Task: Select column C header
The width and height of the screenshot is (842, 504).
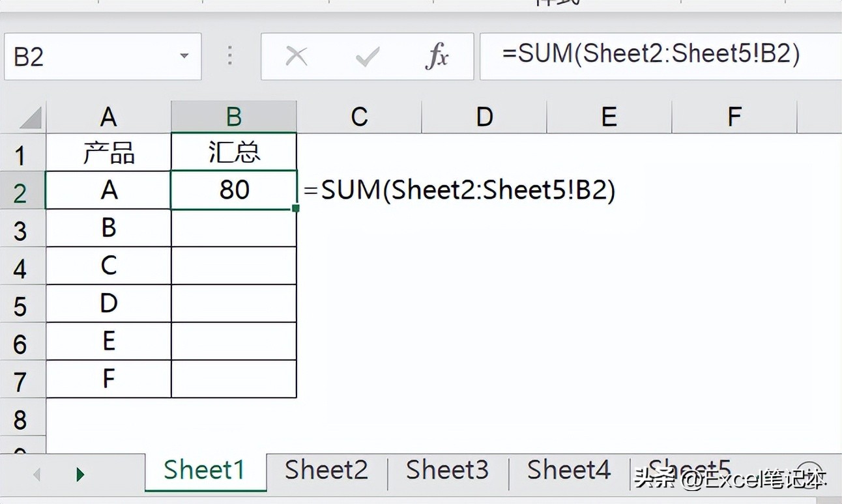Action: (359, 117)
